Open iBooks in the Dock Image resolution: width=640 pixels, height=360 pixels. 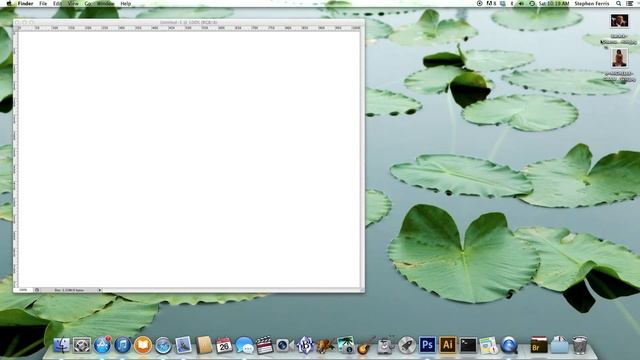tap(143, 345)
